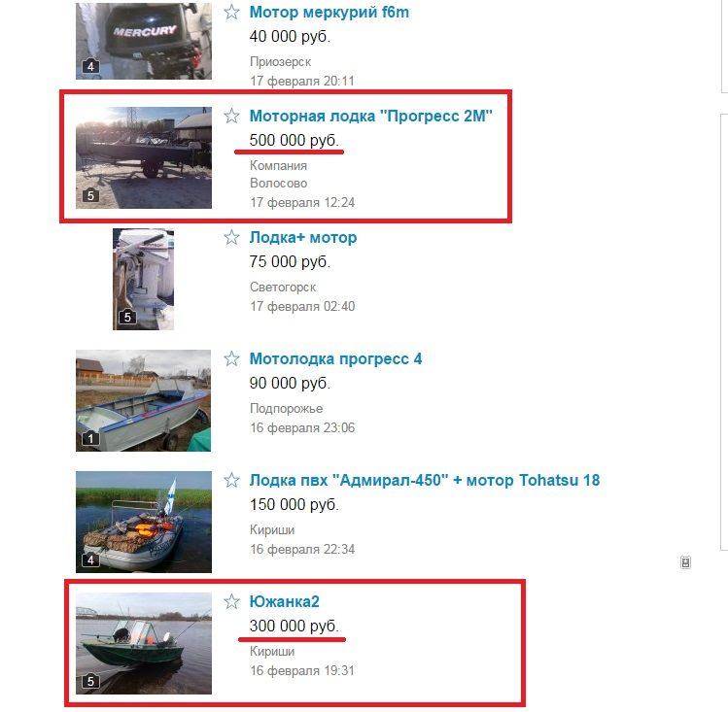View Адмирал-450 inflatable boat thumbnail
This screenshot has width=728, height=712.
[144, 523]
